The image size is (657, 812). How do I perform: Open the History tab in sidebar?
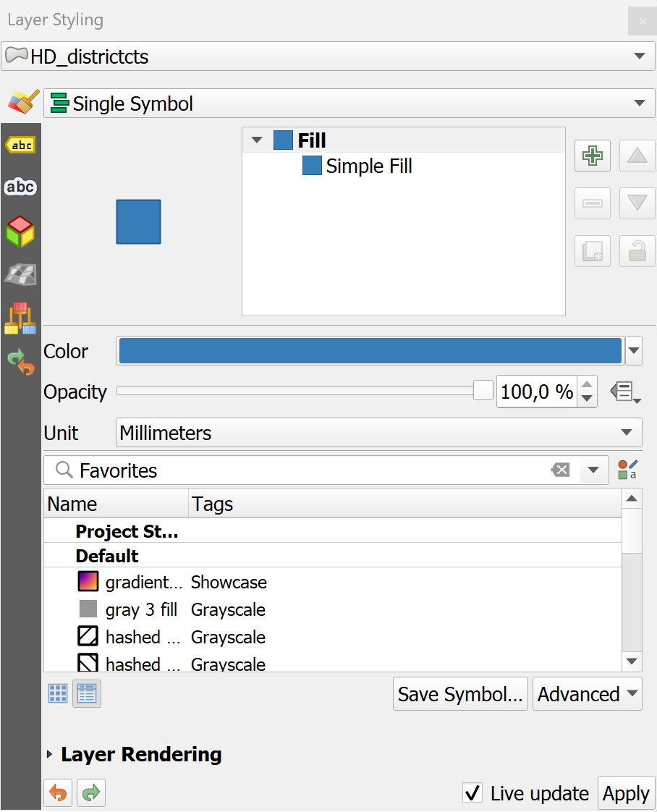tap(20, 362)
